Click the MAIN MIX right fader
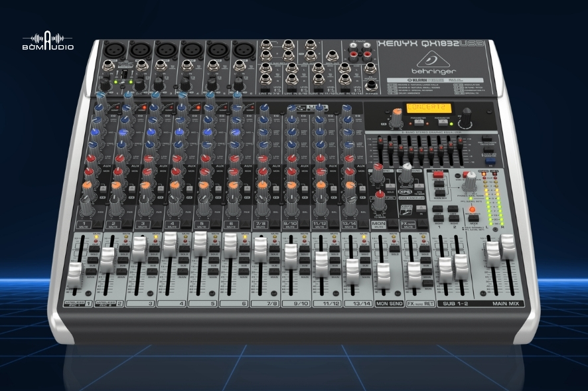Viewport: 588px width, 391px height. [508, 246]
